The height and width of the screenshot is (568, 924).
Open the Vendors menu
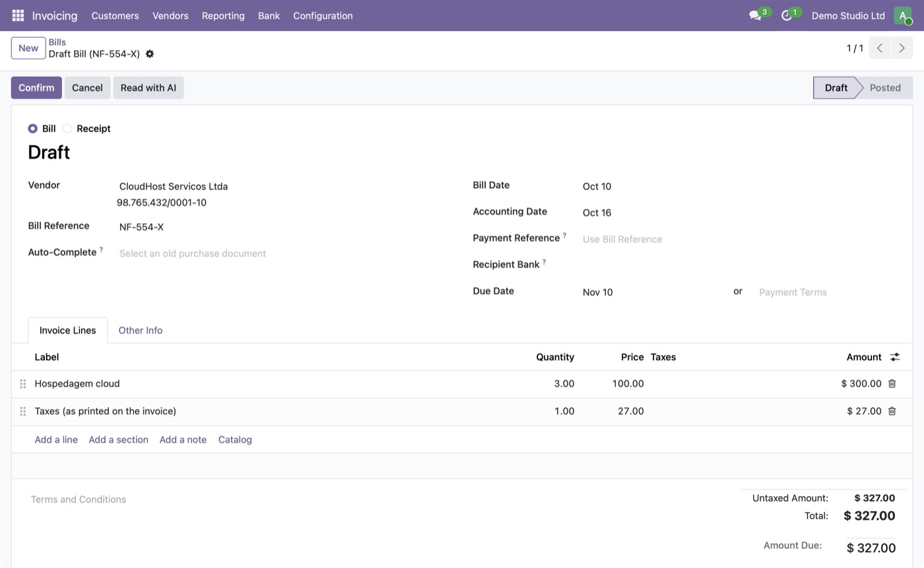click(170, 15)
